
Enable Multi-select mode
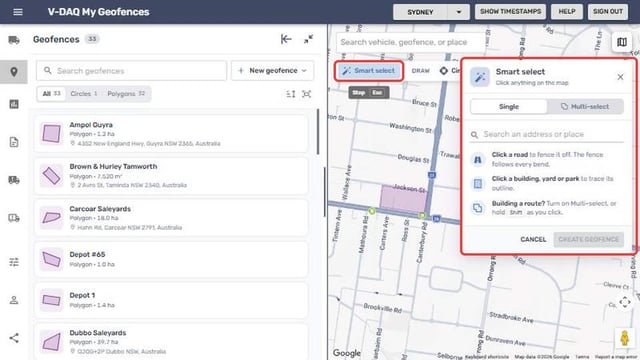click(x=585, y=107)
